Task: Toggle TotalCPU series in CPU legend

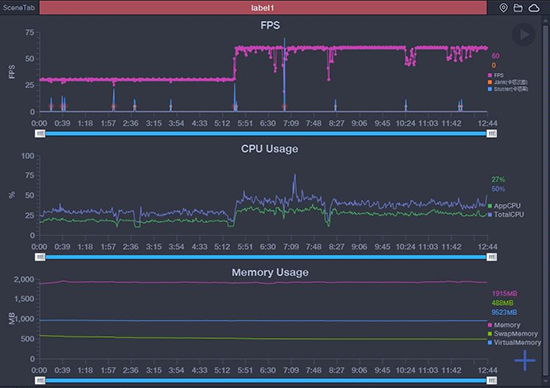Action: pos(506,214)
